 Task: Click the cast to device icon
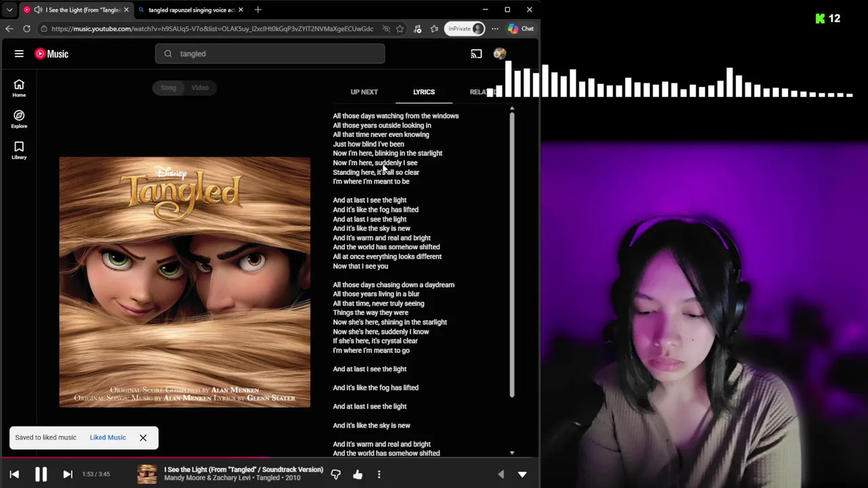[476, 54]
